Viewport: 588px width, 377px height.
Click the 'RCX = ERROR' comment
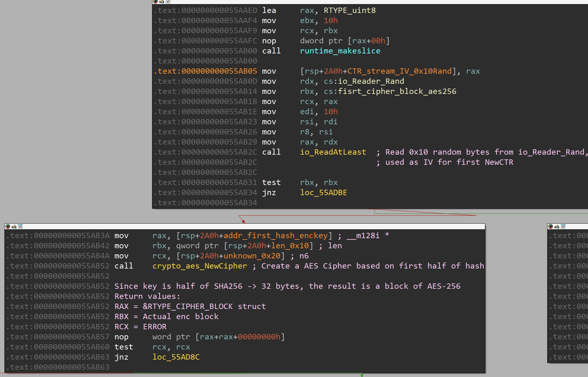(x=140, y=327)
